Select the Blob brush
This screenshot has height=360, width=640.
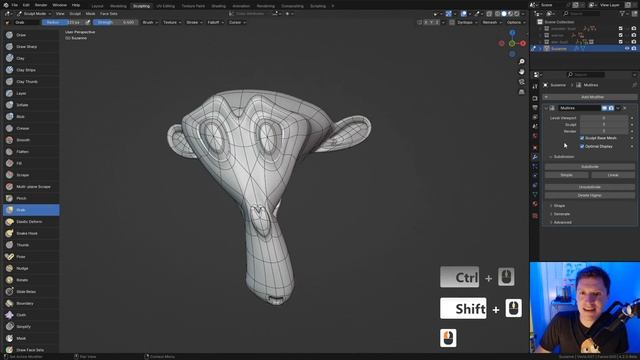click(31, 117)
